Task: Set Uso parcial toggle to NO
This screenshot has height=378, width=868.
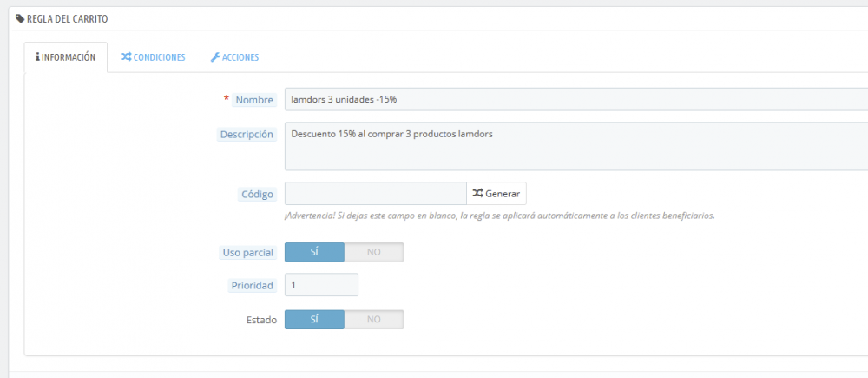Action: click(x=374, y=252)
